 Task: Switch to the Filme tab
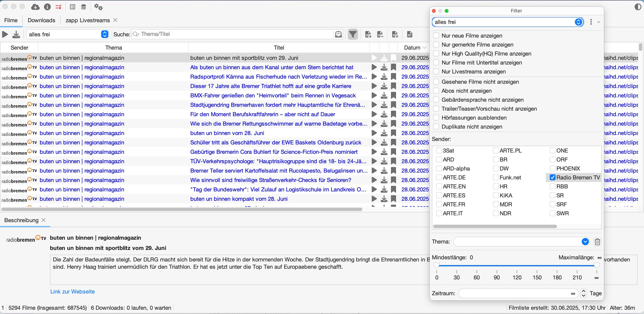point(11,20)
